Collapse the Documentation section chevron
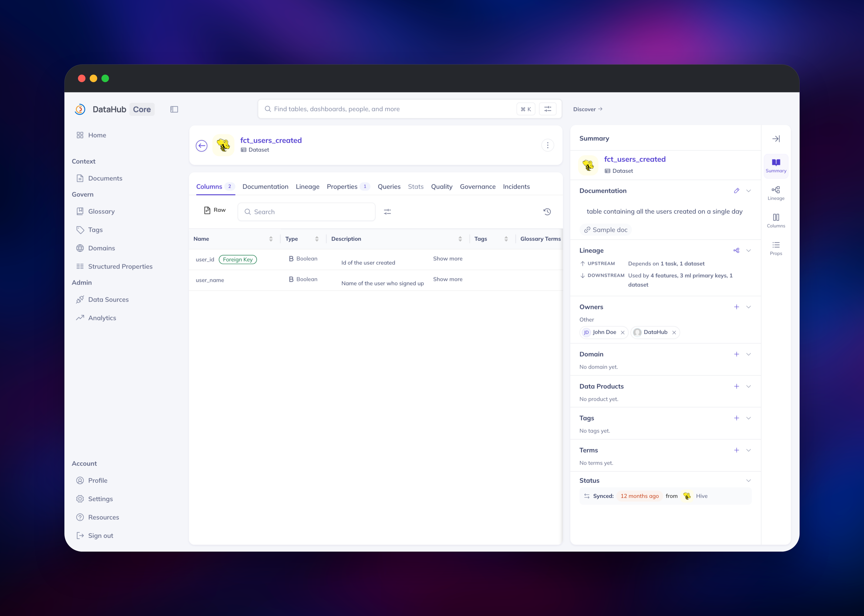Screen dimensions: 864x616 [x=749, y=191]
